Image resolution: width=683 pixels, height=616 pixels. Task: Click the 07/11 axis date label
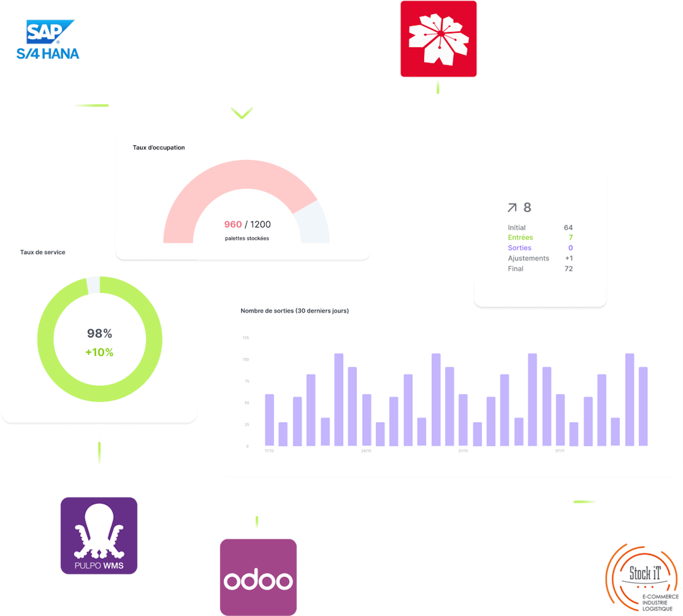560,451
